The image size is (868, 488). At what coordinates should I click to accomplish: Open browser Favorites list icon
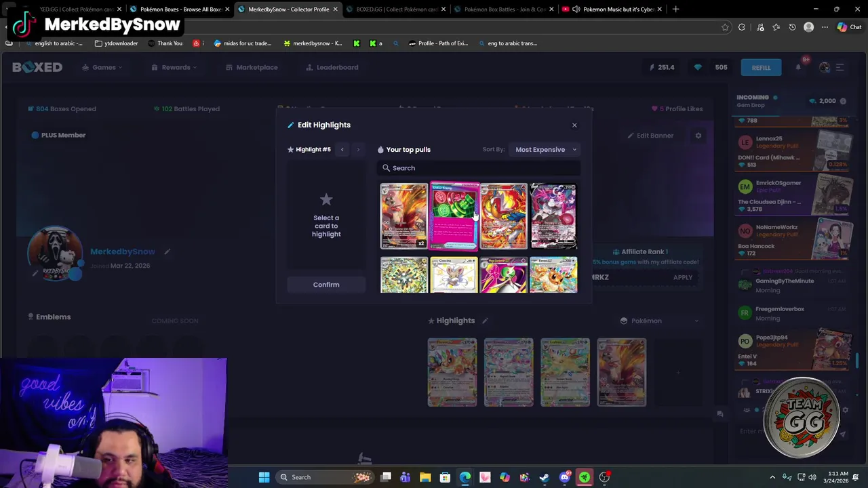point(776,27)
